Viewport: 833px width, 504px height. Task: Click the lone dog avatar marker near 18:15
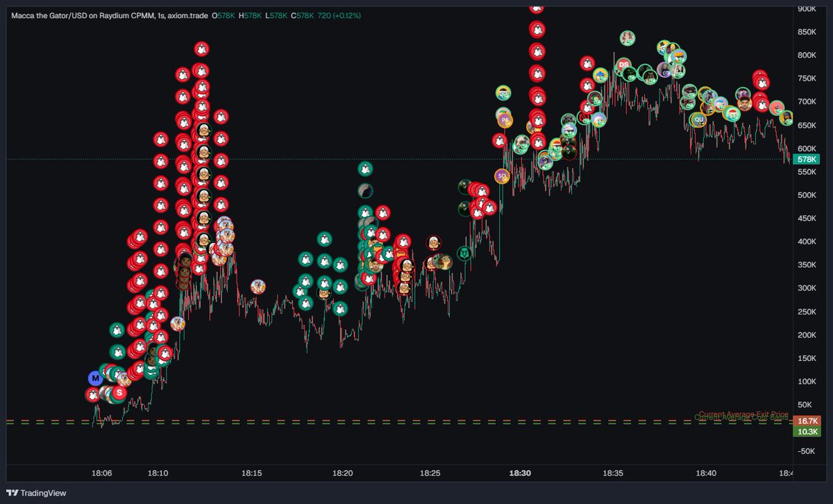(258, 286)
